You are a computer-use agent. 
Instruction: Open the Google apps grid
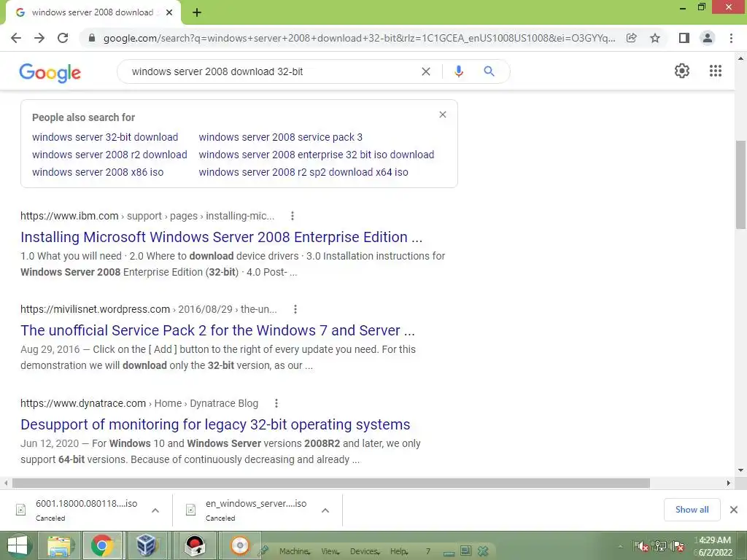click(x=716, y=71)
